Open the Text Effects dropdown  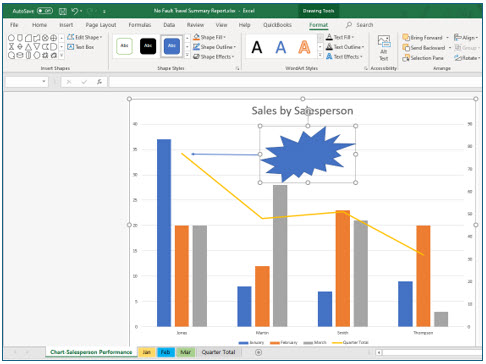[344, 57]
